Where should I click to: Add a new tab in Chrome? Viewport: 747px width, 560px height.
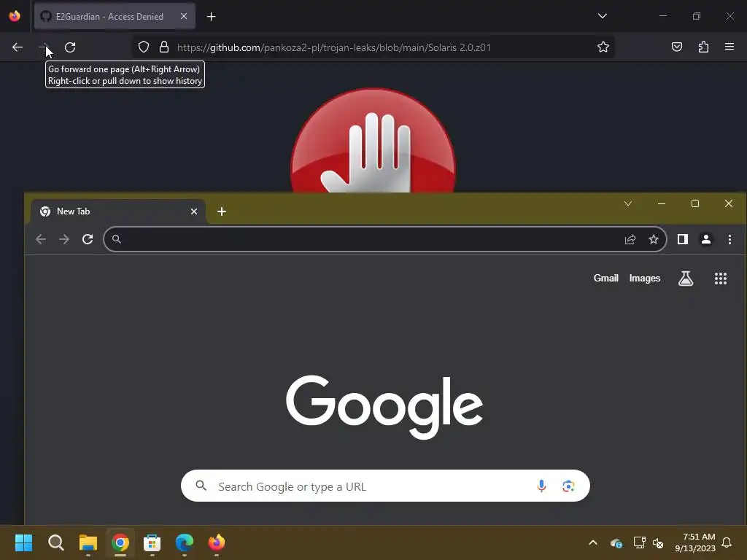click(x=222, y=211)
